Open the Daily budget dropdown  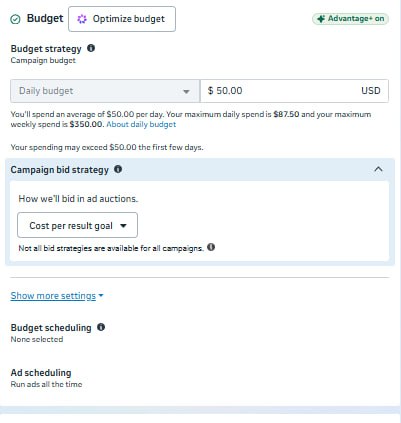pos(105,91)
